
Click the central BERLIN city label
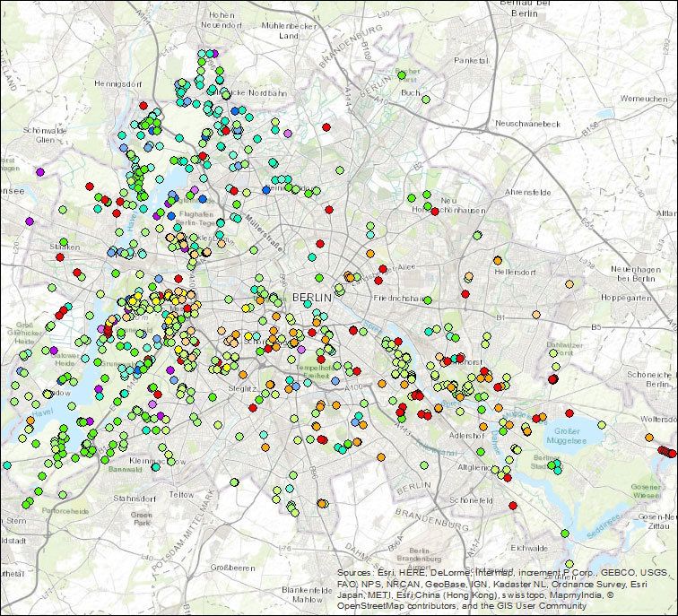point(312,298)
